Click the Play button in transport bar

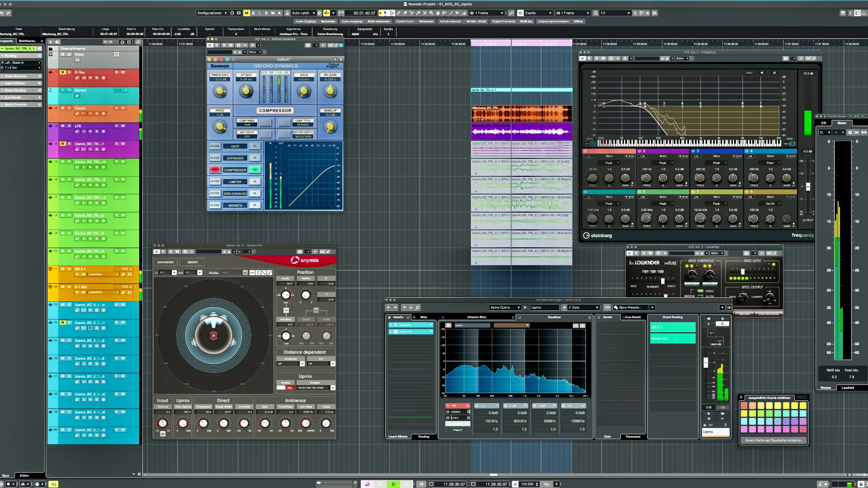pos(393,484)
